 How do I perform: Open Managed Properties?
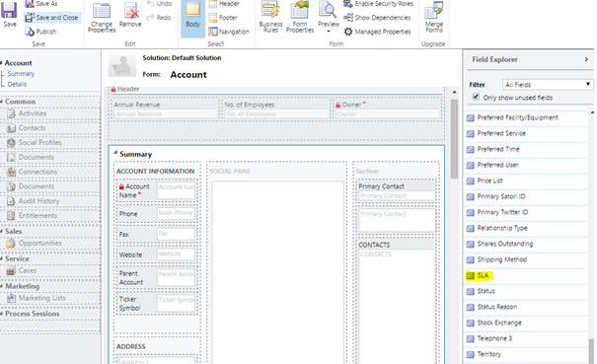[x=377, y=32]
